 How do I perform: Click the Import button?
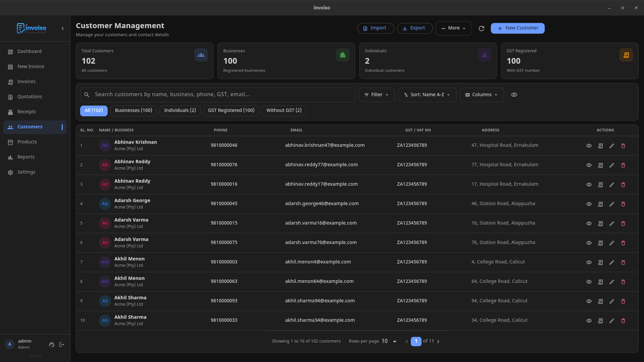click(375, 28)
